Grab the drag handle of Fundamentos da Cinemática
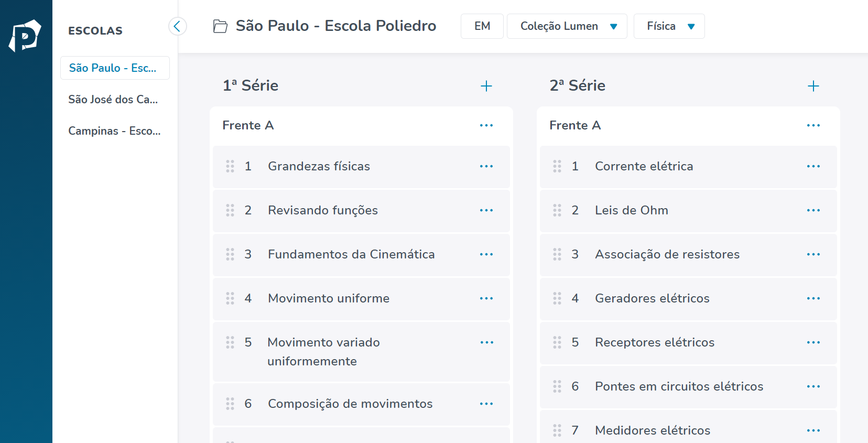The width and height of the screenshot is (868, 443). 230,254
